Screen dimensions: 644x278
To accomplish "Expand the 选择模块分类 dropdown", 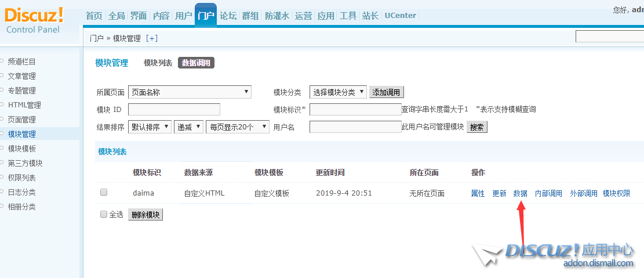I will point(338,92).
